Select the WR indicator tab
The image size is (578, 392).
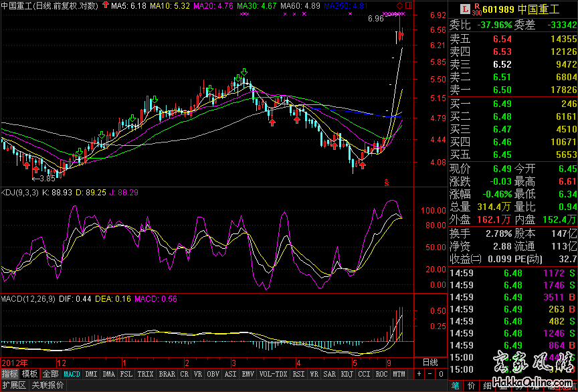[314, 374]
